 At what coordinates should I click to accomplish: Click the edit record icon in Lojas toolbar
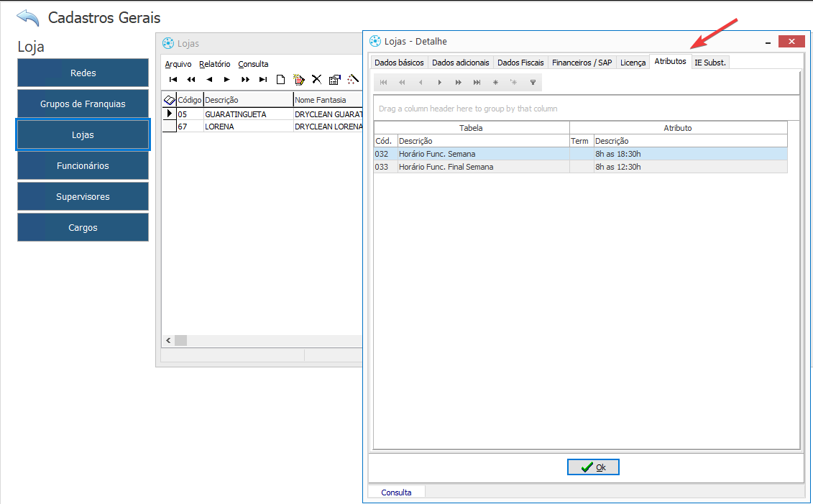pos(299,80)
